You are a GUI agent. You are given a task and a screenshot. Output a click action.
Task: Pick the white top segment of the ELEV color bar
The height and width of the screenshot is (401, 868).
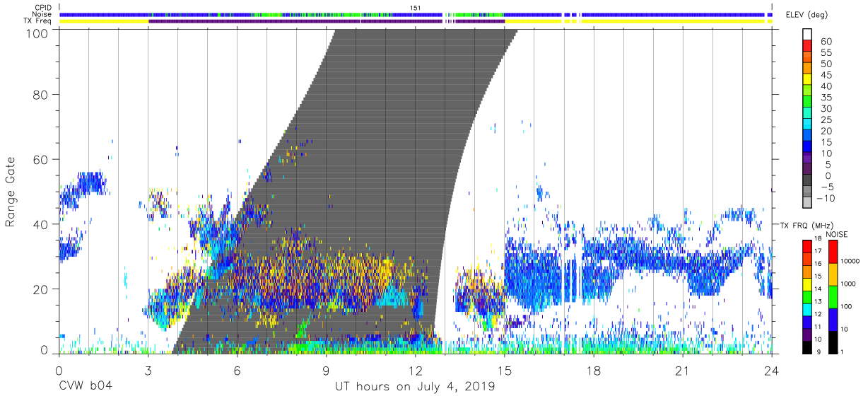coord(807,35)
